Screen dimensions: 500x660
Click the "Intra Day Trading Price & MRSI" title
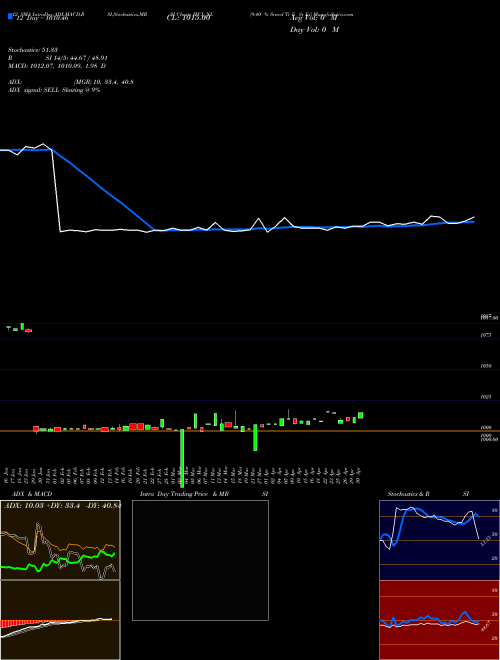tap(204, 494)
